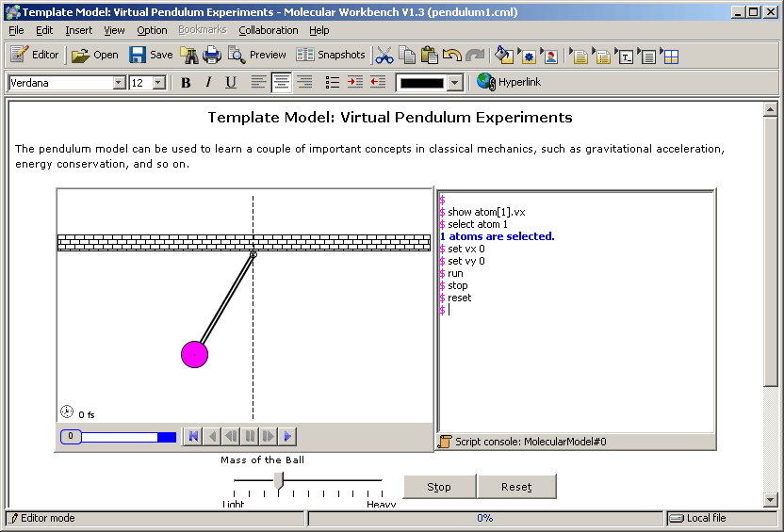The image size is (784, 532).
Task: Open the Verdana font dropdown
Action: (x=119, y=83)
